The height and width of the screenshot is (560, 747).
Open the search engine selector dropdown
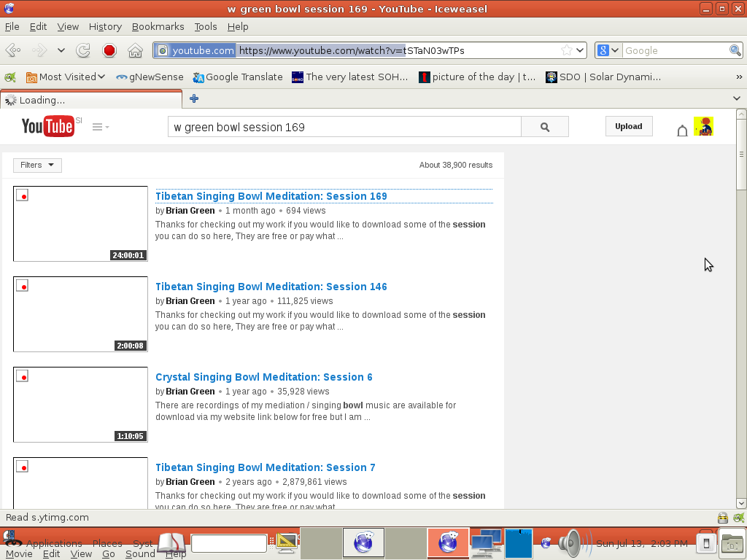(x=608, y=50)
